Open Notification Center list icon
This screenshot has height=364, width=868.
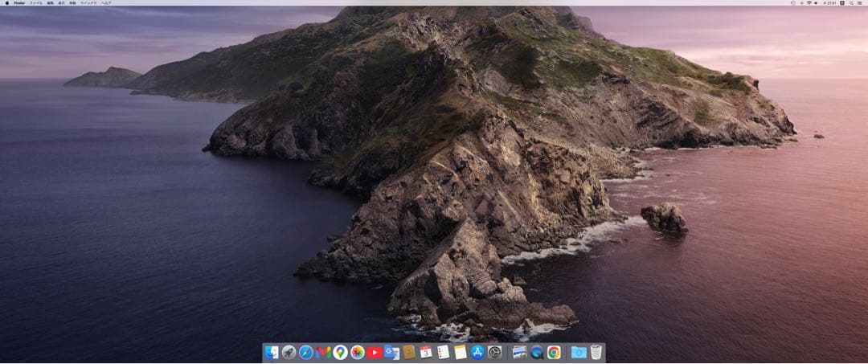pos(860,2)
